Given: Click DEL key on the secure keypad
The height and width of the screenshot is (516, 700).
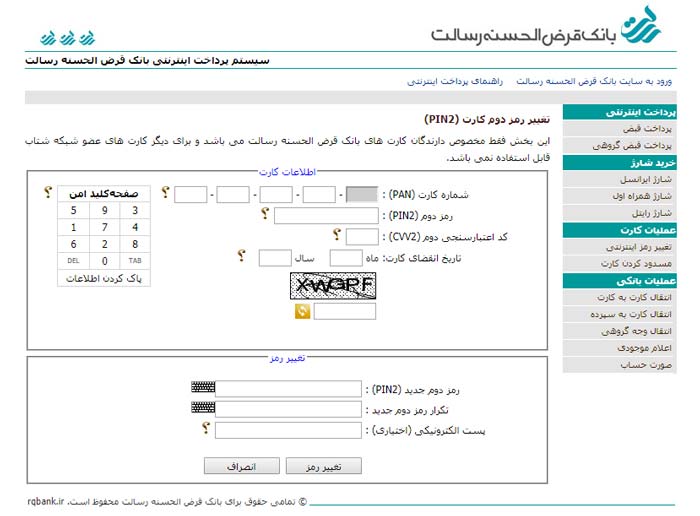Looking at the screenshot, I should pos(74,261).
